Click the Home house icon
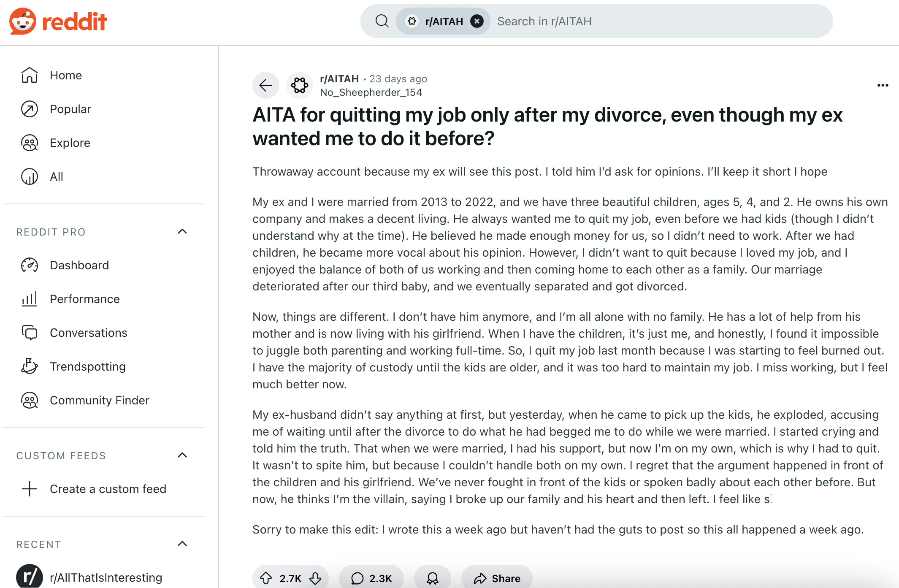This screenshot has width=899, height=588. [x=30, y=75]
